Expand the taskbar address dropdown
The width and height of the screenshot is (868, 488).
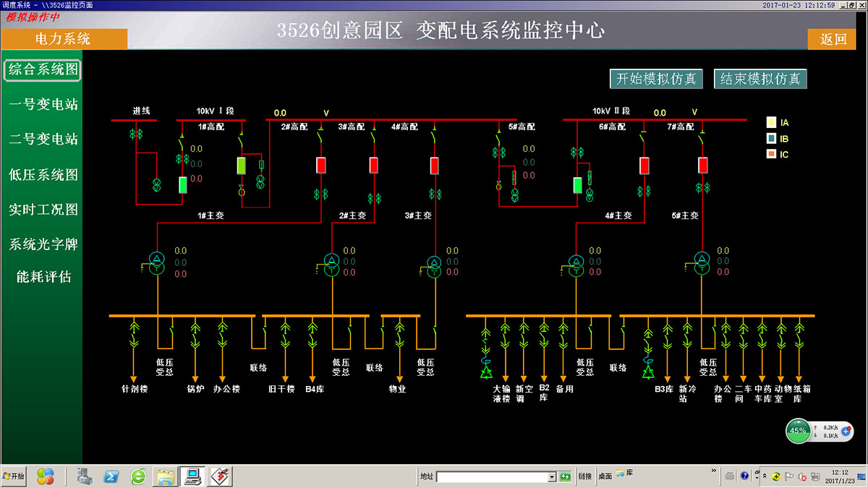(551, 476)
